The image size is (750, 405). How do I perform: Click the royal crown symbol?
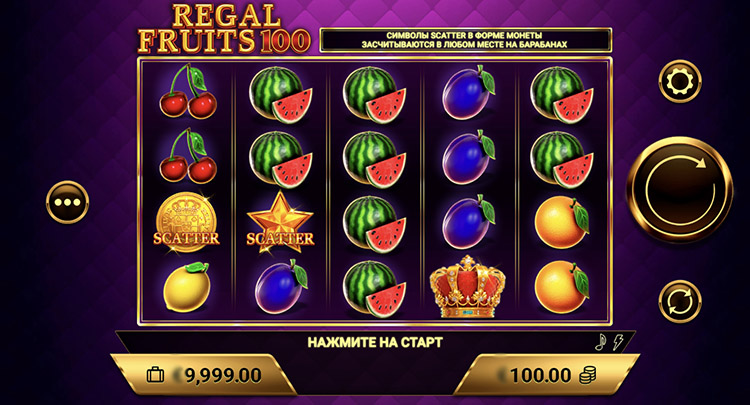(x=467, y=287)
